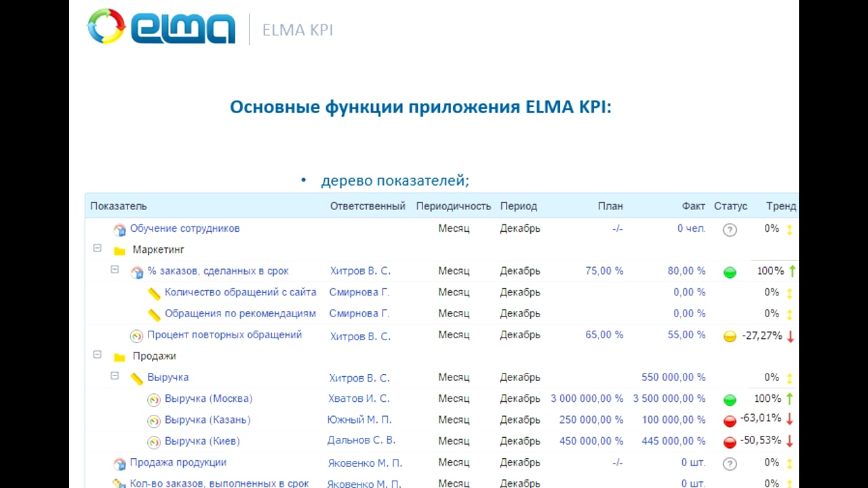
Task: Click unknown status icon for Продажа продукции
Action: (x=730, y=464)
